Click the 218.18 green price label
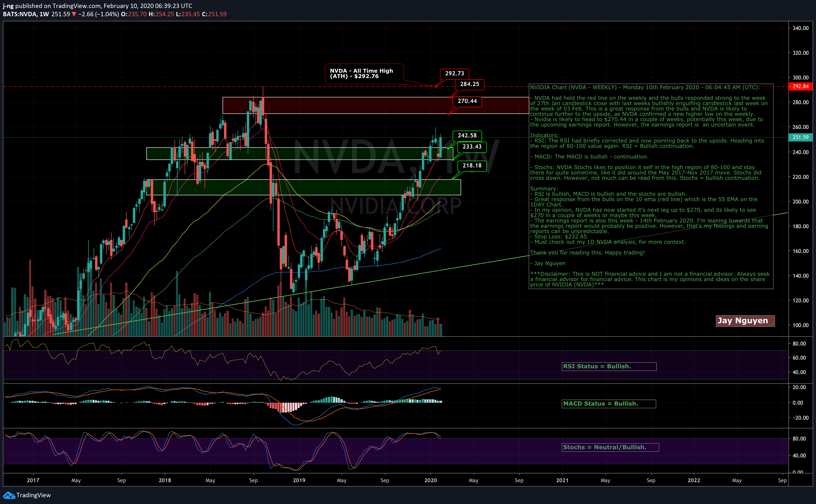Screen dimensions: 816x504 pos(472,166)
